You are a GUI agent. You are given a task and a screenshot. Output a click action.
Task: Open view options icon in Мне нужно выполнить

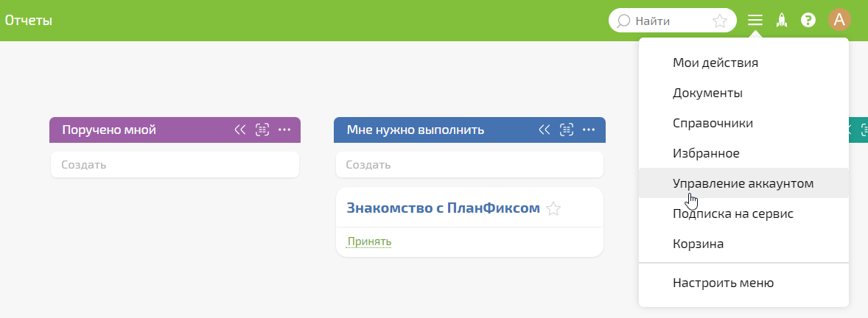[x=567, y=130]
